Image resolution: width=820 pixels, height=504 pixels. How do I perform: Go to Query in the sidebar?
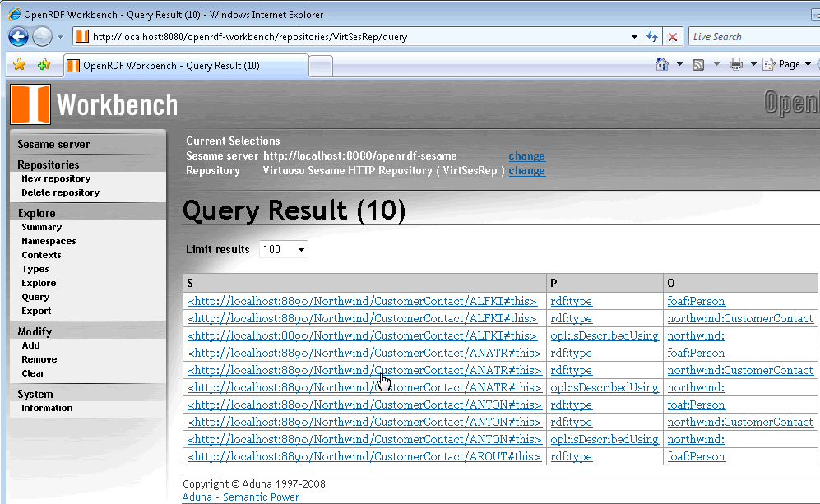[x=35, y=297]
